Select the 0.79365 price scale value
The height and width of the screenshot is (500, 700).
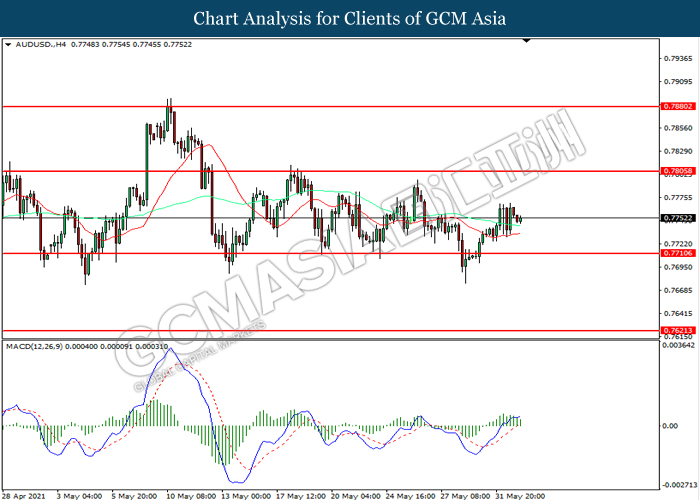pos(679,58)
